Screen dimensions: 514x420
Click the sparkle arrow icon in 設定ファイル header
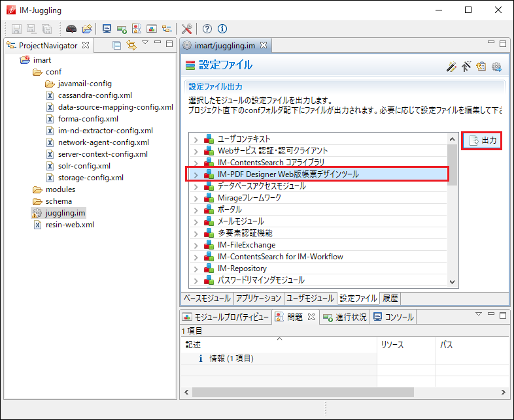coord(466,67)
